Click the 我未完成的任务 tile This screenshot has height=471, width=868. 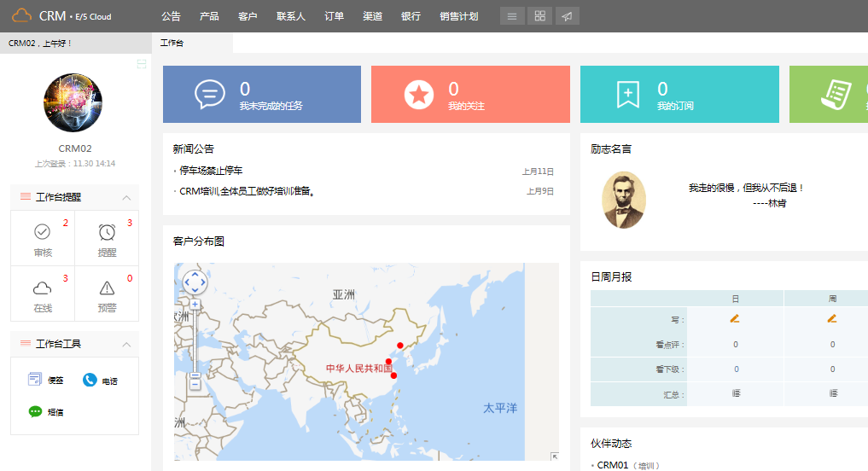[261, 95]
